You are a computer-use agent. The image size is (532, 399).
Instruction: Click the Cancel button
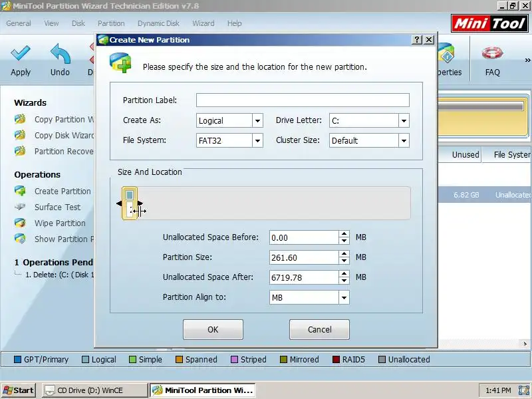point(319,329)
